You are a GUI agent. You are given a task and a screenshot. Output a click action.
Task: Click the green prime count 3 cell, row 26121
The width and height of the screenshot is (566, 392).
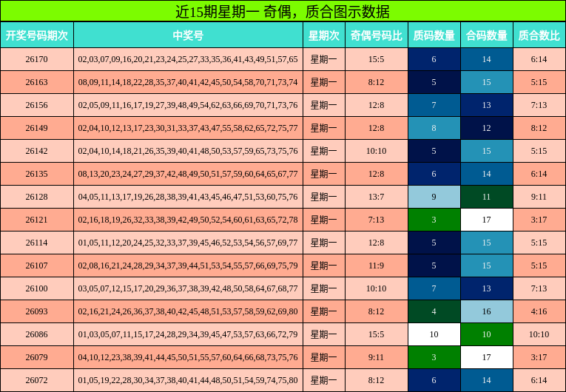tap(434, 220)
